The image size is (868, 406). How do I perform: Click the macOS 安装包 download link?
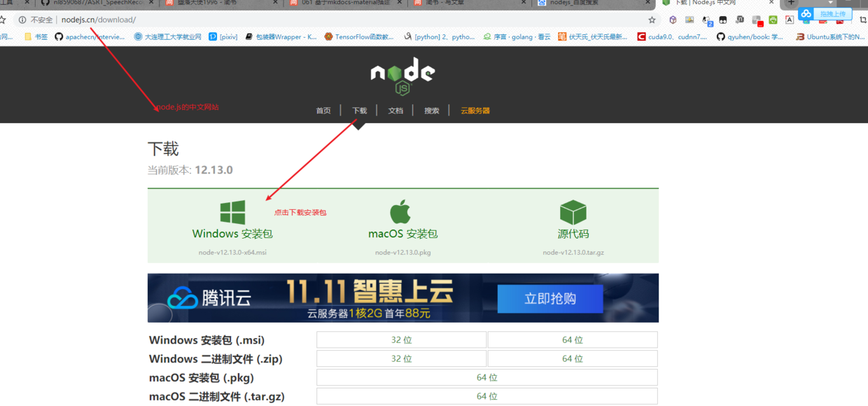(x=403, y=234)
